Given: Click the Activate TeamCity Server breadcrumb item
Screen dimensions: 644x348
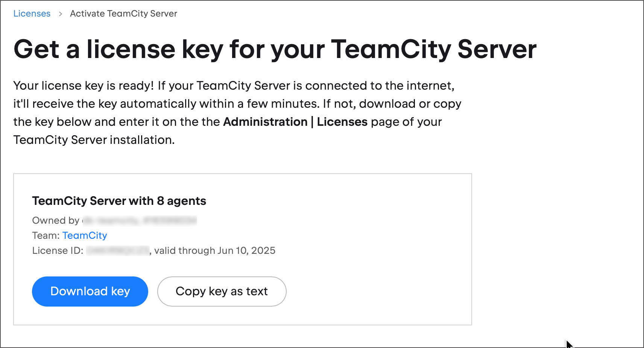Looking at the screenshot, I should pyautogui.click(x=123, y=13).
